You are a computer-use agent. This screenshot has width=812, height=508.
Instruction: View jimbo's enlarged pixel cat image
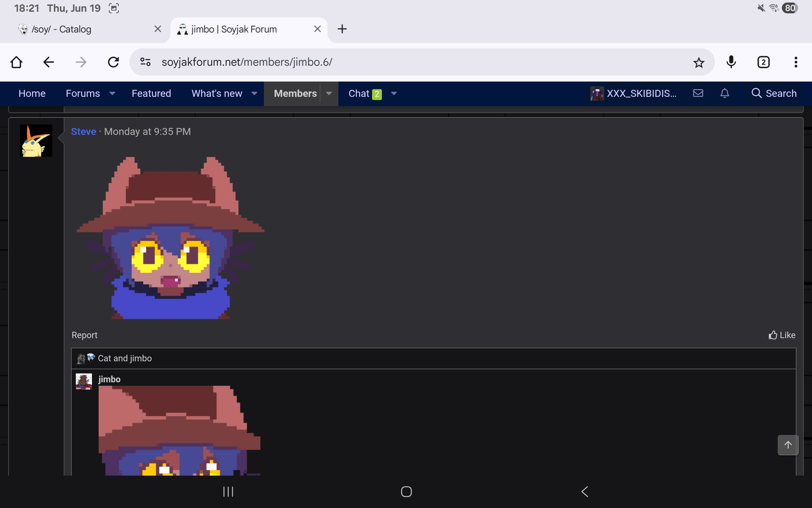180,431
